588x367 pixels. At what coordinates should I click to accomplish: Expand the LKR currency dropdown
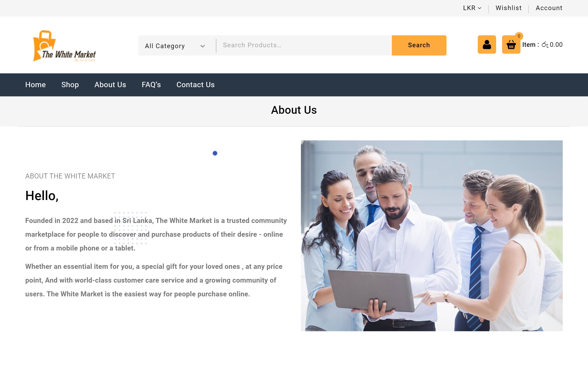coord(472,8)
